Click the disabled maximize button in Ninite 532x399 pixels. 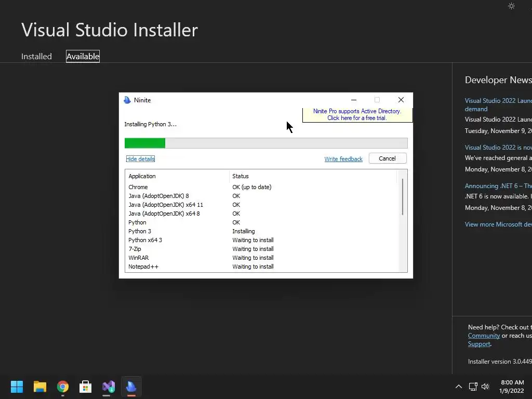click(377, 100)
